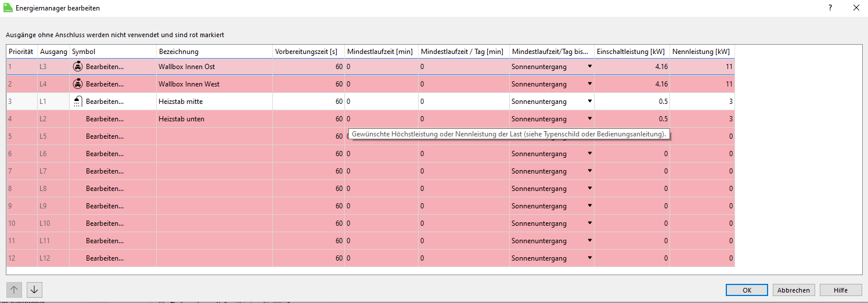This screenshot has width=868, height=303.
Task: Click the shower heater icon in row L1
Action: pyautogui.click(x=77, y=102)
